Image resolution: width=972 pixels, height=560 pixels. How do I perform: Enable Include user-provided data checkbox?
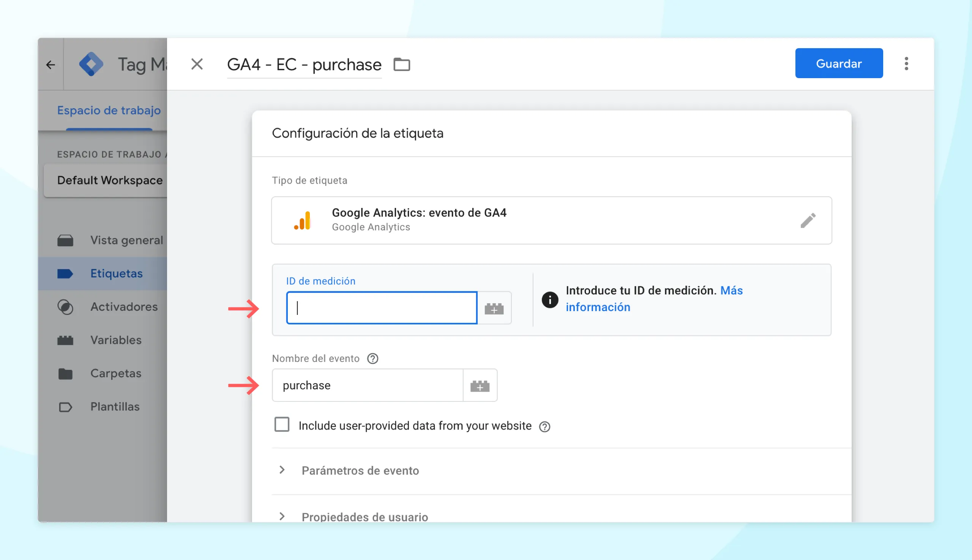click(x=282, y=425)
